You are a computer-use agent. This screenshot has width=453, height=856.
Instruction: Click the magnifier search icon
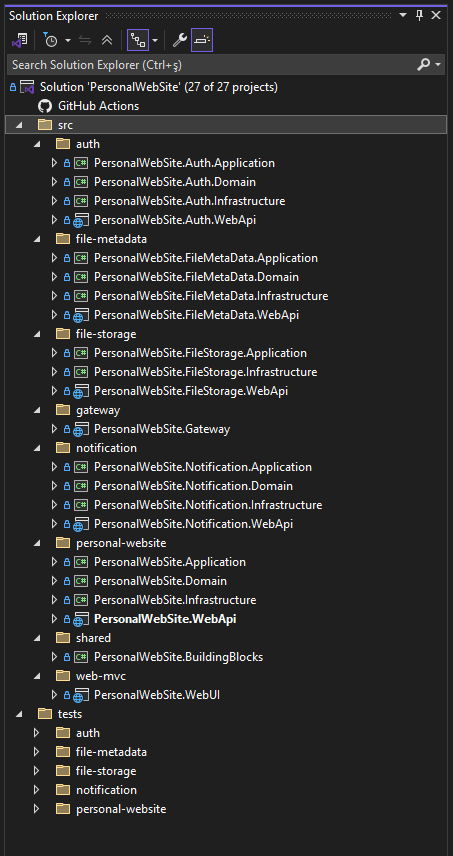[424, 65]
